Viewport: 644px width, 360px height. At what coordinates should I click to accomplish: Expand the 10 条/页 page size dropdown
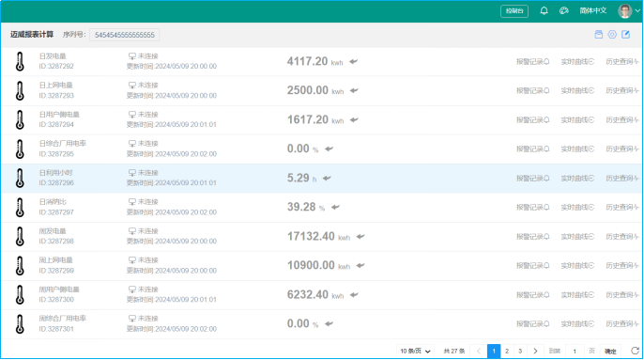[415, 351]
